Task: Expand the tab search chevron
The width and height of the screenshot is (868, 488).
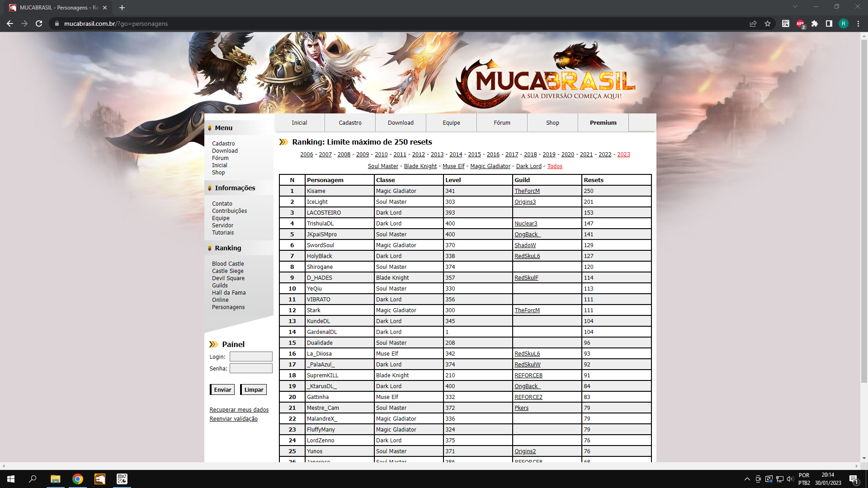Action: click(x=795, y=7)
